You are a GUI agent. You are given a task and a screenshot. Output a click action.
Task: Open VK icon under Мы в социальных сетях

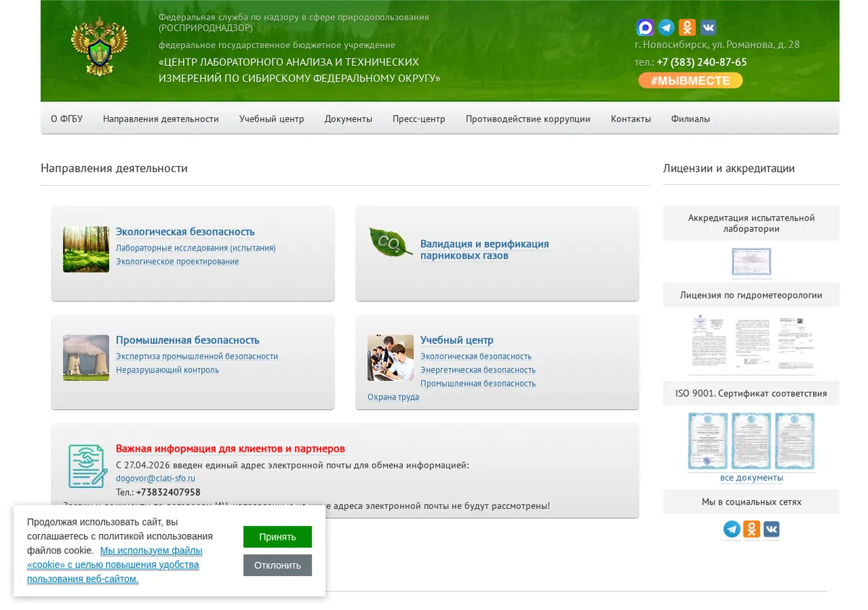coord(771,529)
